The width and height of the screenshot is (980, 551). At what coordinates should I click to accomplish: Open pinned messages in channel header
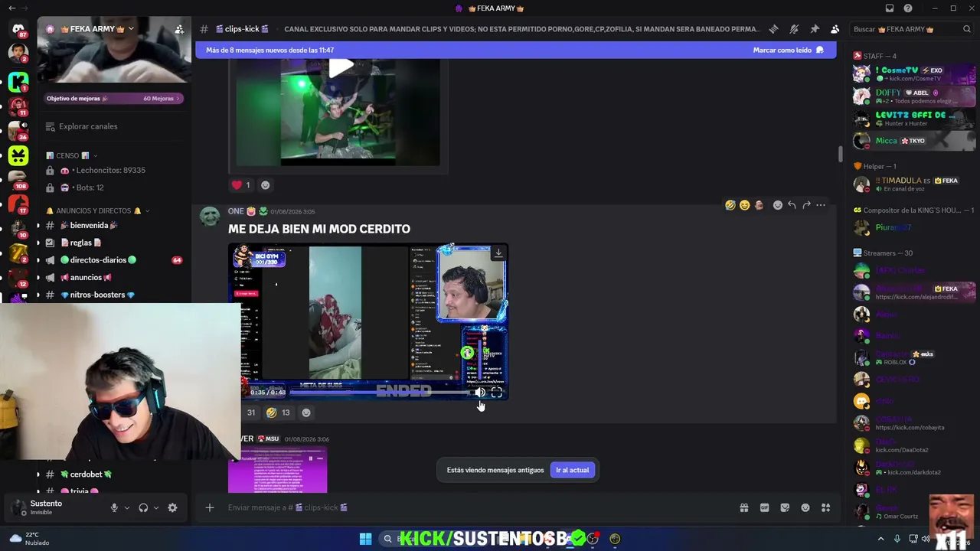click(x=815, y=29)
